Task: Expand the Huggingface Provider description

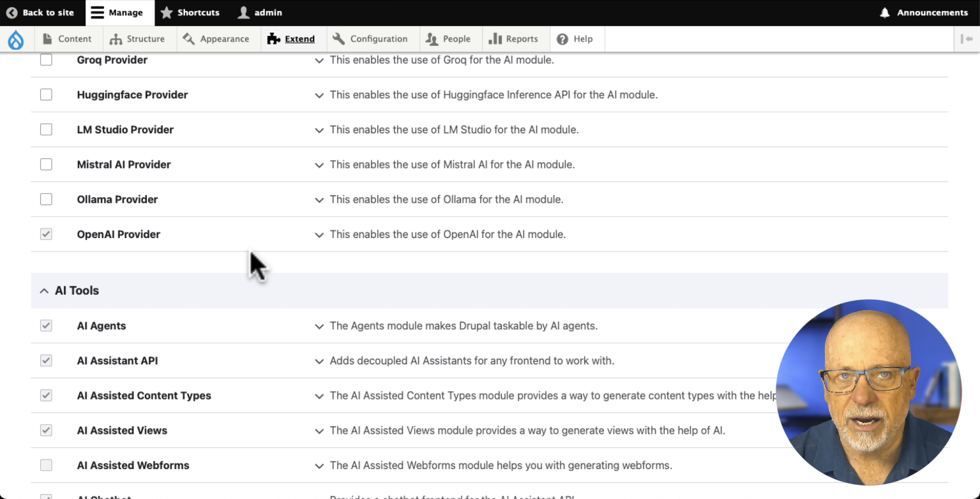Action: (x=319, y=95)
